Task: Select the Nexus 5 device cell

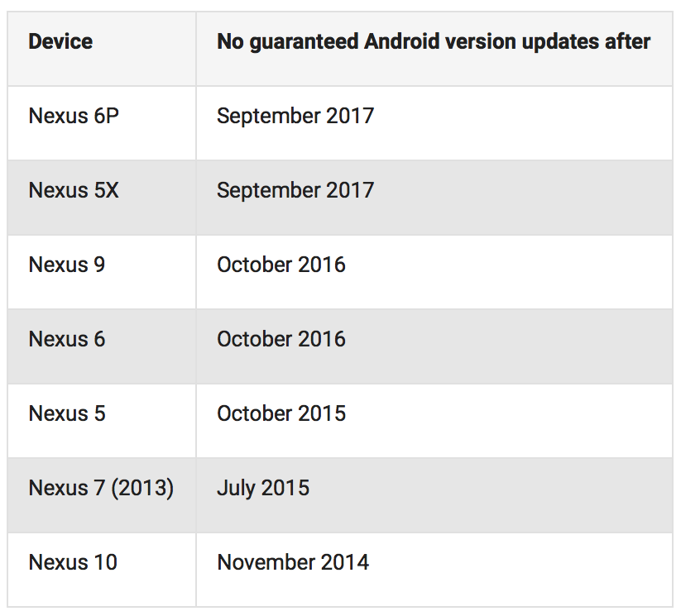Action: (67, 413)
